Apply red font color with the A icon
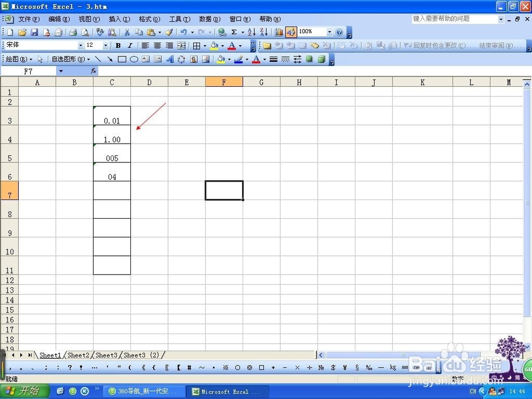Image resolution: width=532 pixels, height=399 pixels. pyautogui.click(x=232, y=45)
